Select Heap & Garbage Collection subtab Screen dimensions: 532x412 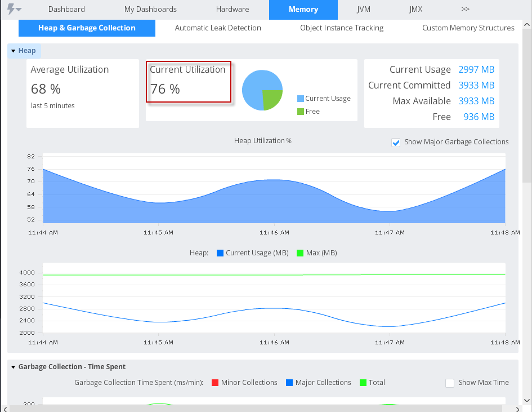coord(87,28)
